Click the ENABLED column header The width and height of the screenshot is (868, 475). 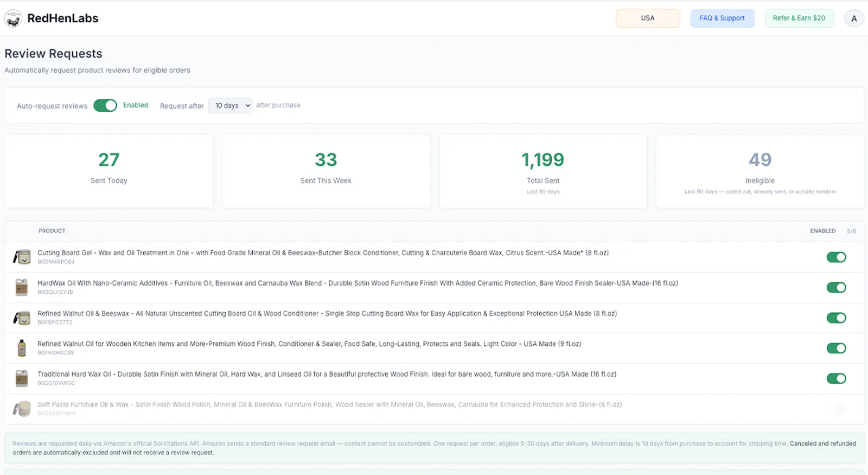click(x=823, y=231)
